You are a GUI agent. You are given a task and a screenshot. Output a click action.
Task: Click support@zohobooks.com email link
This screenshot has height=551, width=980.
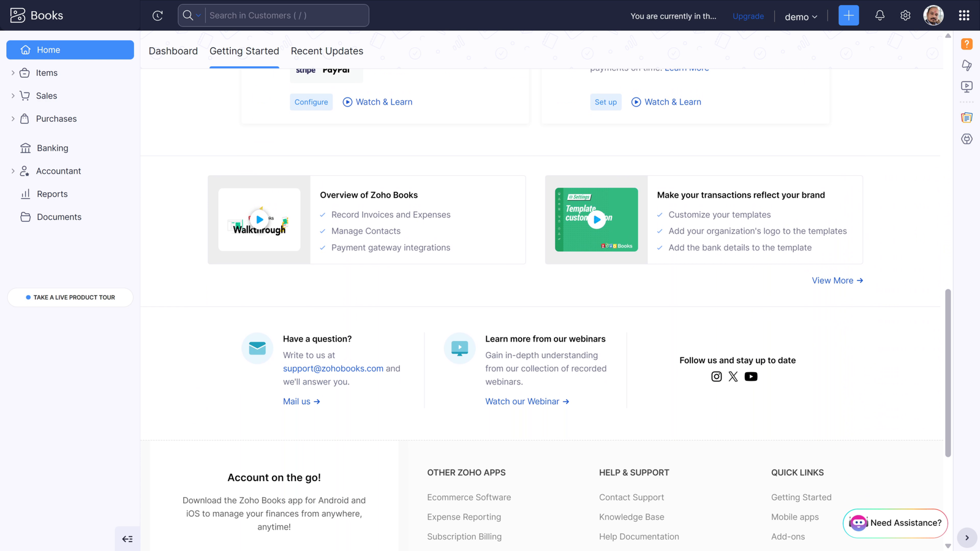pyautogui.click(x=333, y=369)
